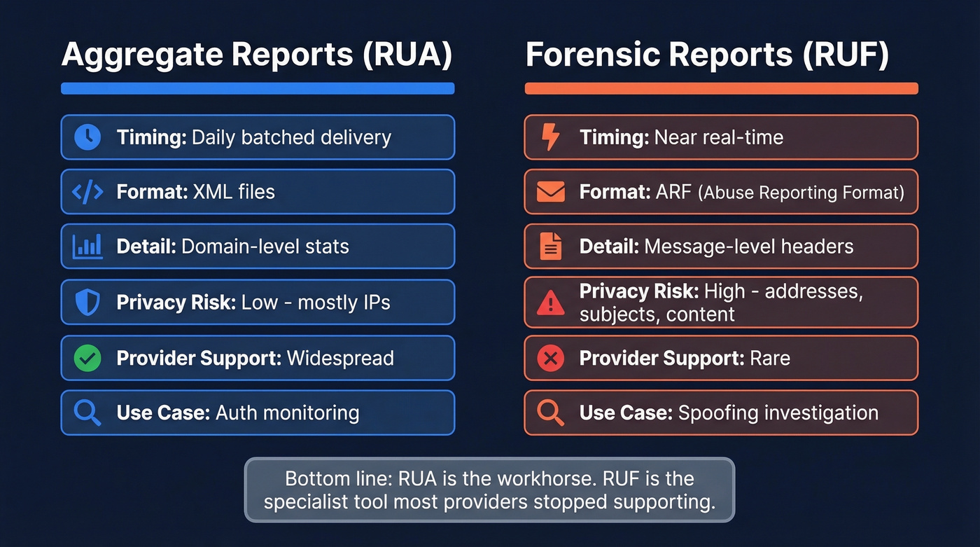Click the shield Privacy Risk icon
The height and width of the screenshot is (547, 980).
(87, 301)
